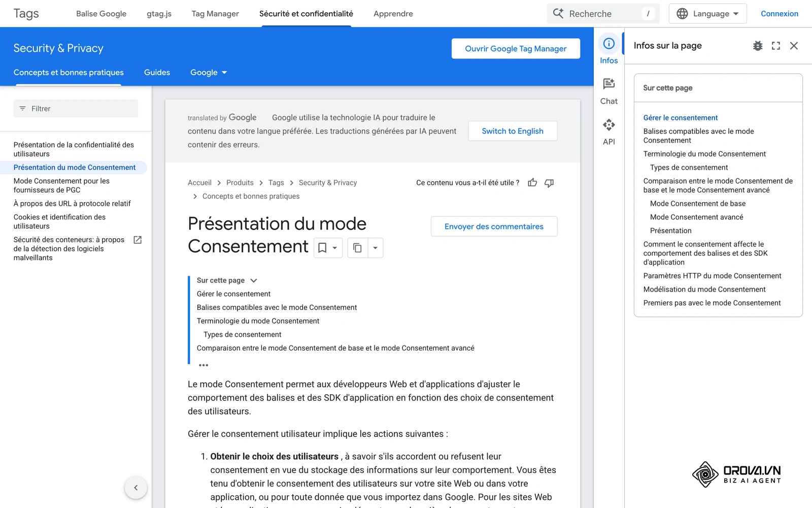Screen dimensions: 812x508
Task: Open the Apprendre tab
Action: tap(393, 14)
